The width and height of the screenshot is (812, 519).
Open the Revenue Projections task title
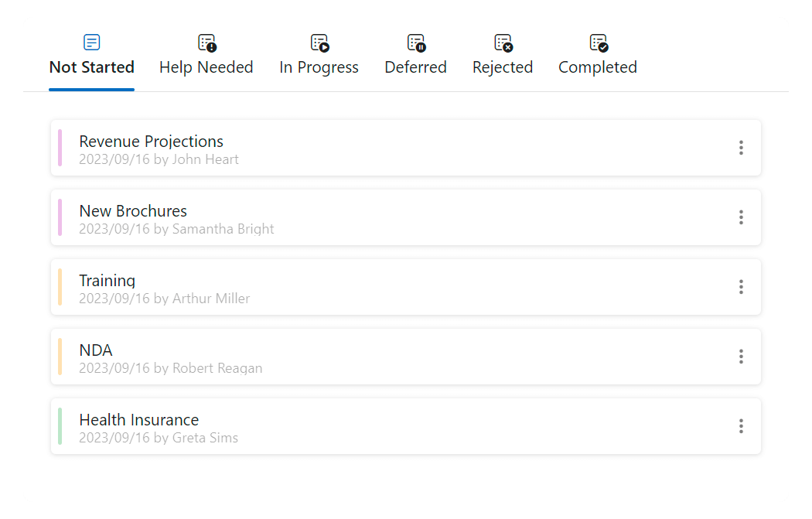click(151, 142)
